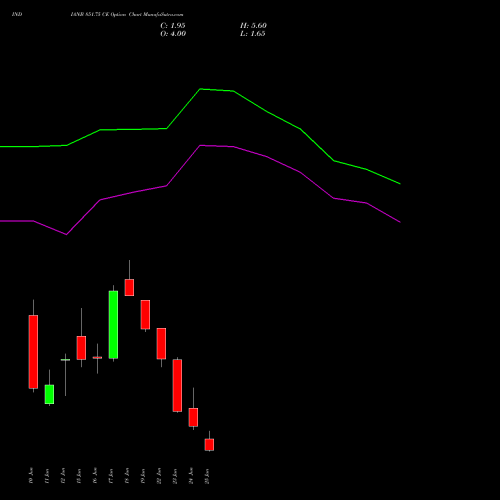Screen dimensions: 500x500
Task: Click the red candlestick above date 19
Action: [145, 314]
